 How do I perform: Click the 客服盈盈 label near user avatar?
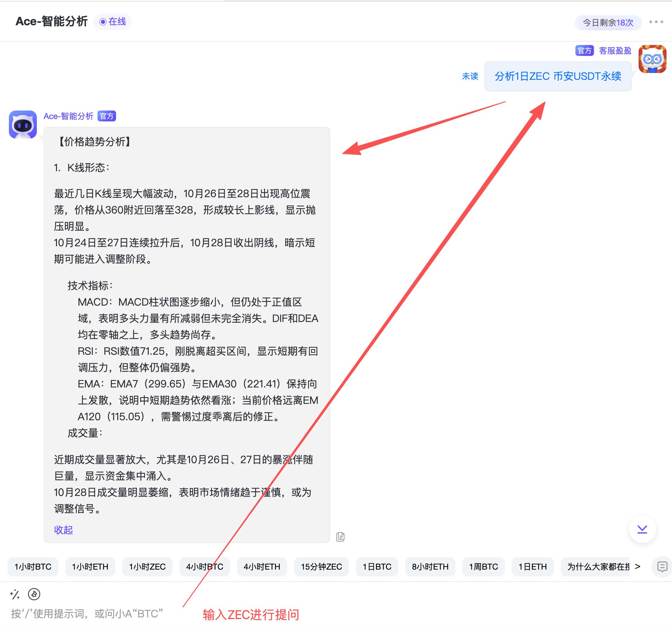point(615,51)
